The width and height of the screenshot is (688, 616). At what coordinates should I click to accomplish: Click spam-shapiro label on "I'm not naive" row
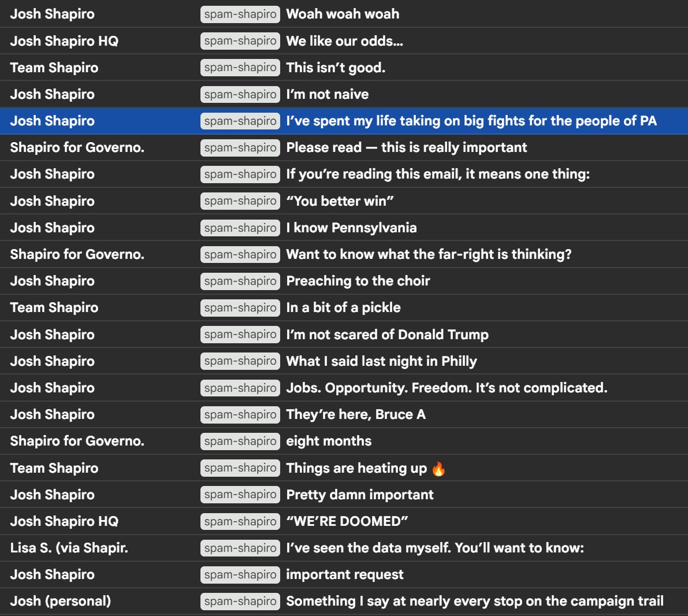point(240,94)
